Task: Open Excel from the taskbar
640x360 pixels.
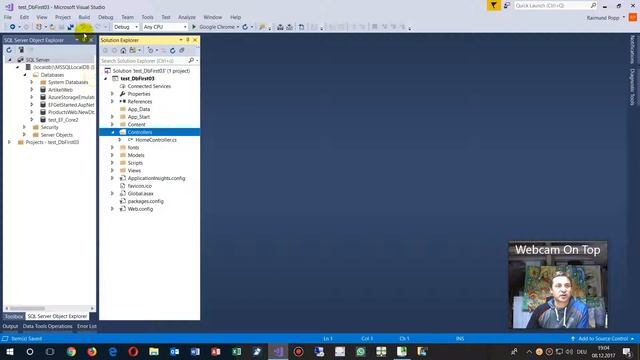Action: click(x=236, y=351)
